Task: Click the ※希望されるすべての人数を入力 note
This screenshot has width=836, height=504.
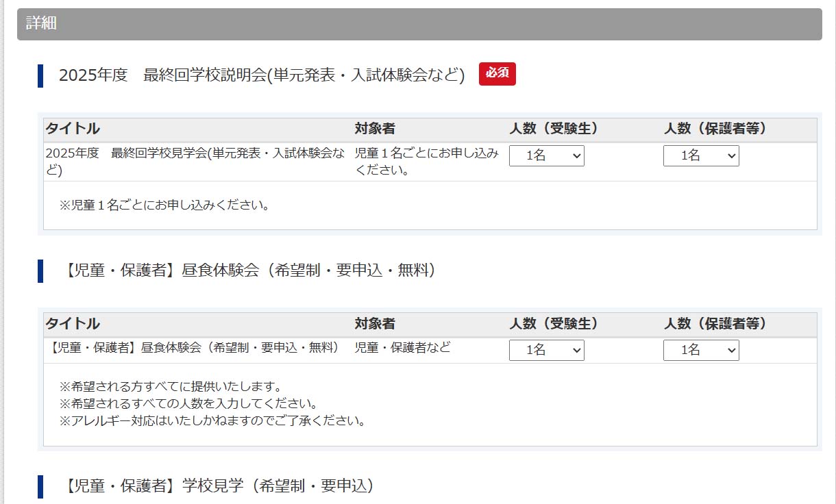Action: (x=188, y=403)
